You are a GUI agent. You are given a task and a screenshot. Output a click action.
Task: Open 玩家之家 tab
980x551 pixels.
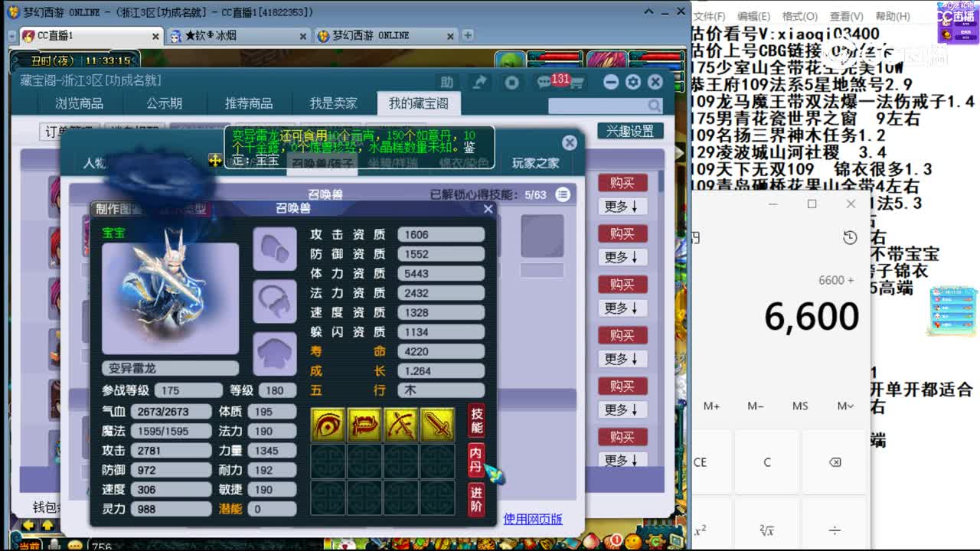(535, 163)
